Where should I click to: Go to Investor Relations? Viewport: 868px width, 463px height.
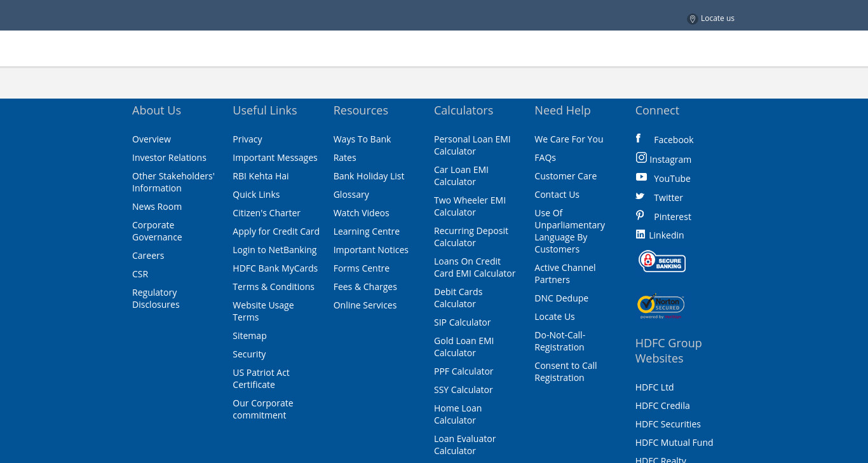coord(169,158)
